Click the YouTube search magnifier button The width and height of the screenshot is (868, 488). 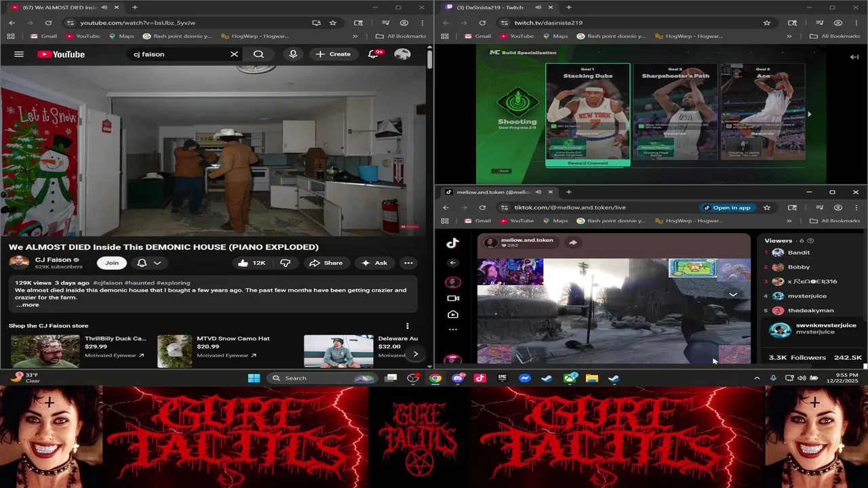258,54
